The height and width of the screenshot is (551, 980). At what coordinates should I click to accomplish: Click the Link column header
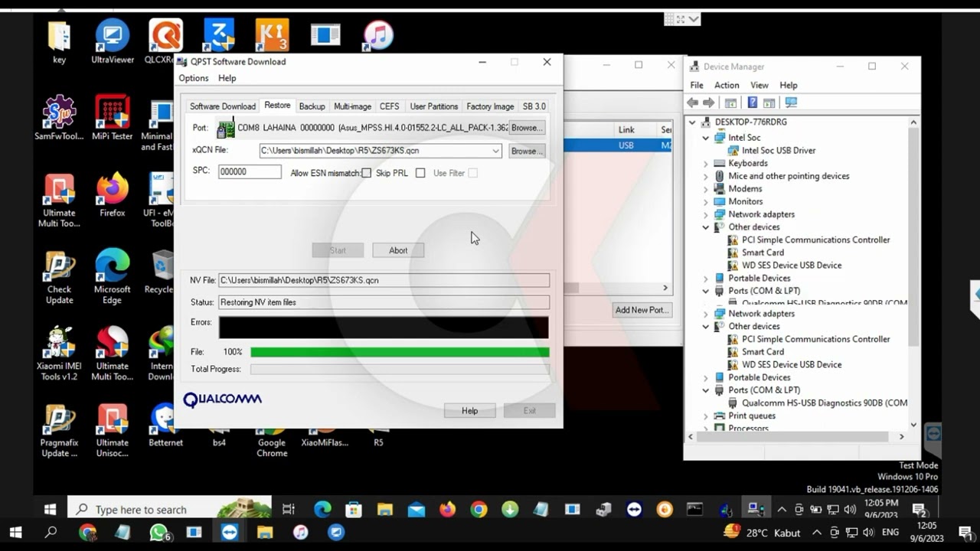point(626,130)
